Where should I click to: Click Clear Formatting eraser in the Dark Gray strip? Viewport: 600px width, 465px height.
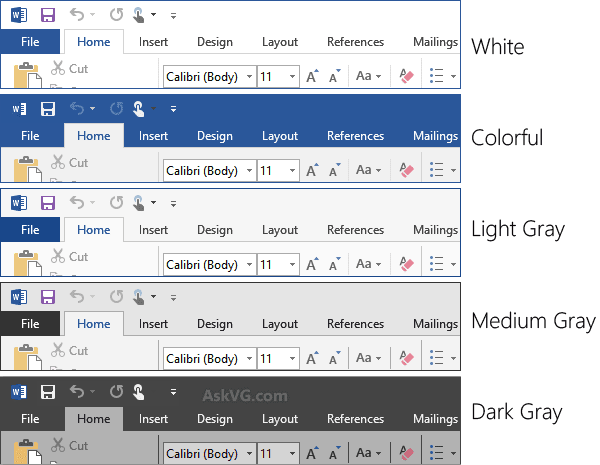pyautogui.click(x=406, y=453)
